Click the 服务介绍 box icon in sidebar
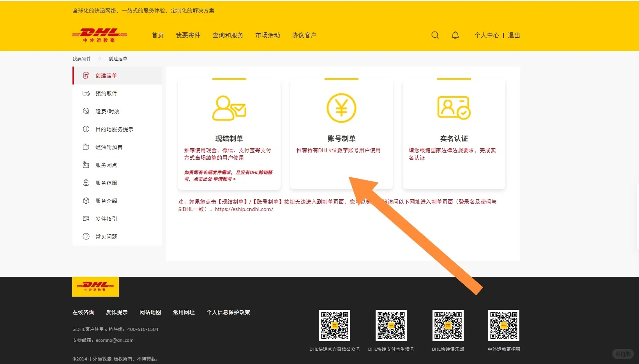The height and width of the screenshot is (364, 639). (86, 201)
